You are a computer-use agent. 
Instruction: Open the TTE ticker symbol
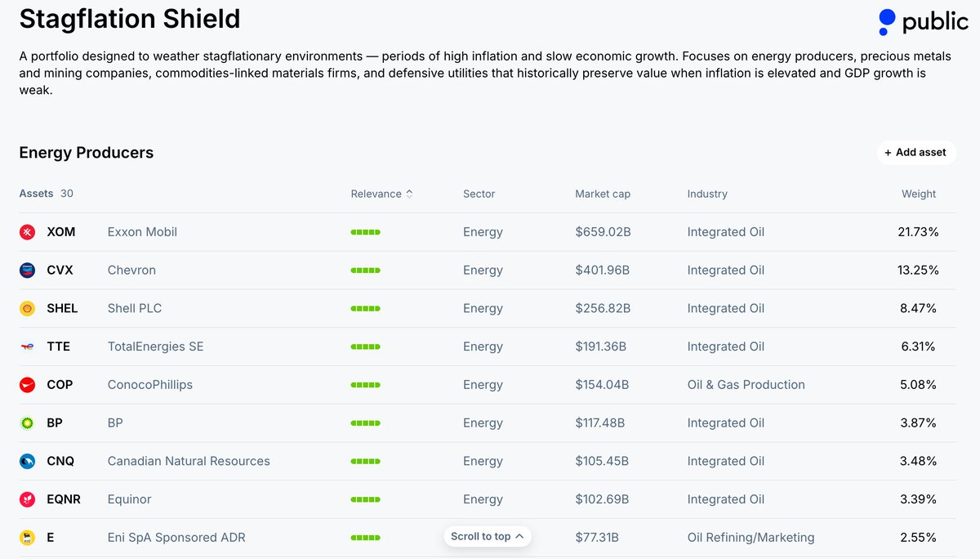tap(59, 347)
